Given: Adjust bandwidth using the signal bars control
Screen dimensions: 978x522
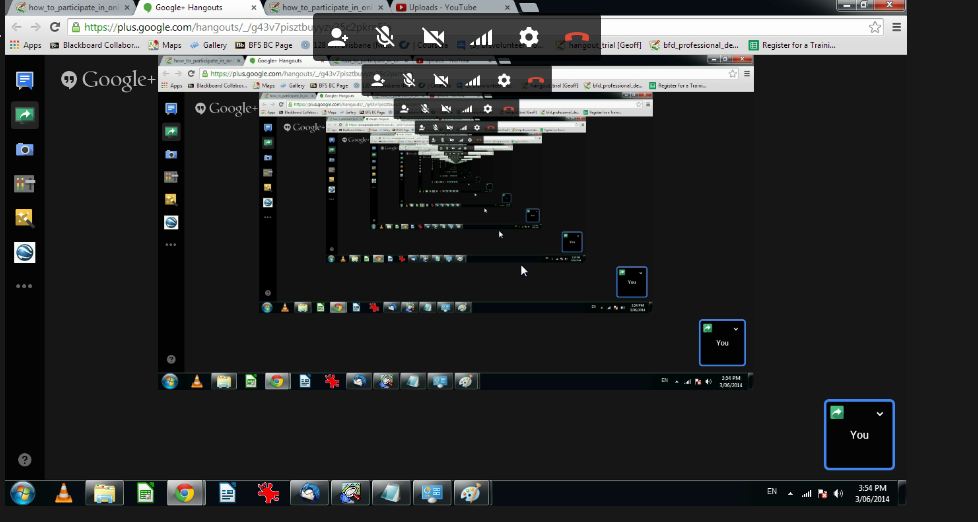Looking at the screenshot, I should [x=482, y=38].
